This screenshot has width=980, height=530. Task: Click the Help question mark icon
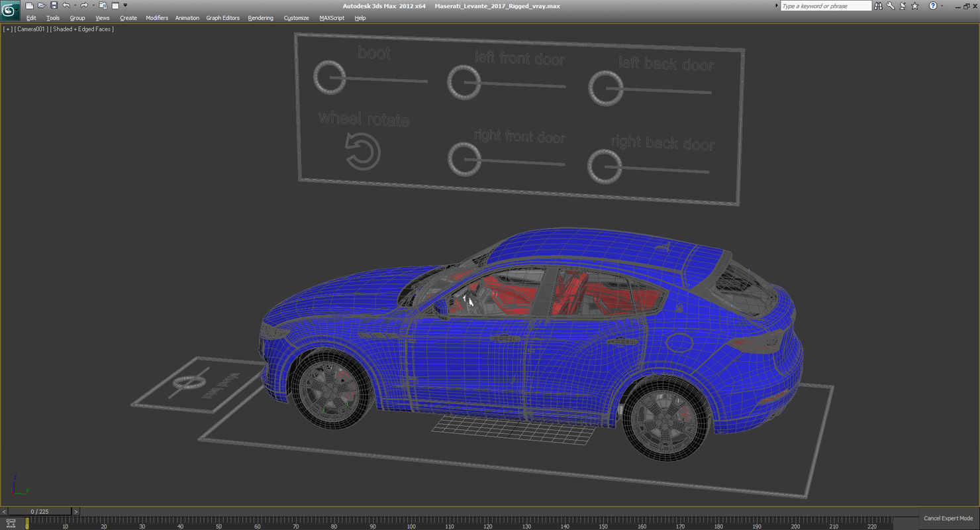point(933,6)
